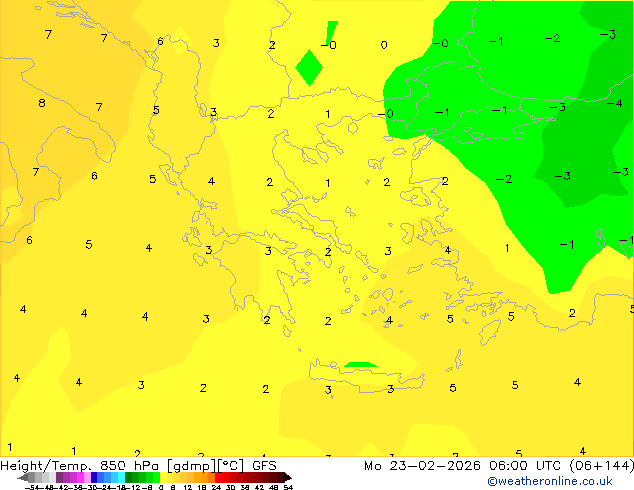Select the magenta legend swatch
This screenshot has height=490, width=634.
(80, 477)
